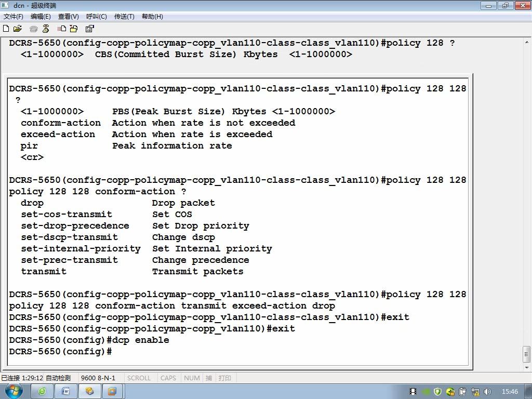Click the volume speaker tray icon
The image size is (532, 399).
pyautogui.click(x=487, y=392)
